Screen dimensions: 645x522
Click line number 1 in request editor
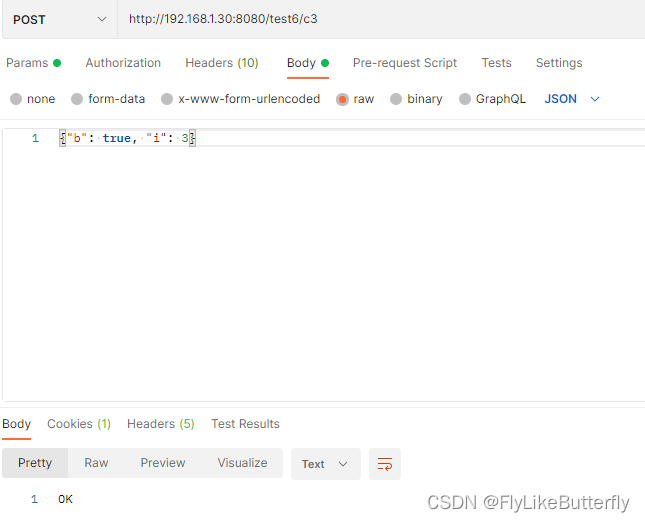tap(35, 138)
